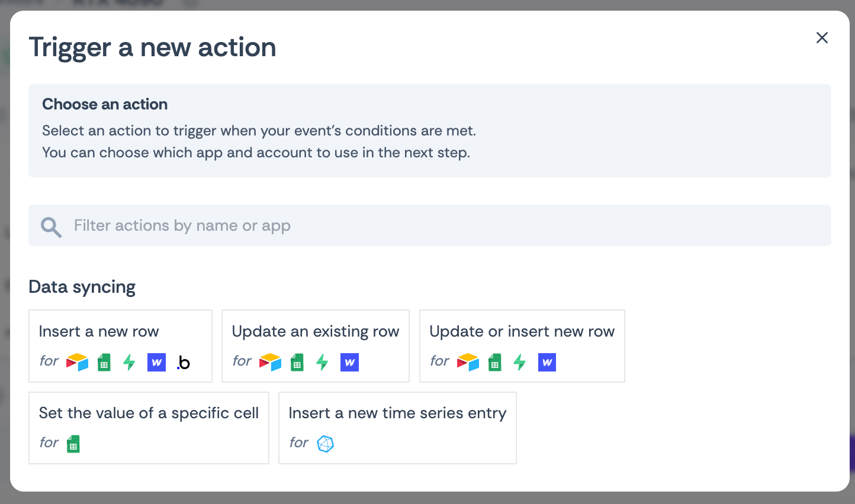The image size is (855, 504).
Task: Click Bubble icon under Insert a new row
Action: pos(184,363)
